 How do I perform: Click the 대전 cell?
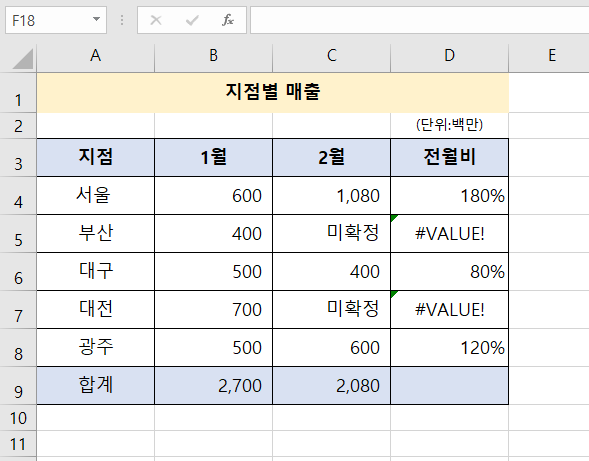(95, 310)
